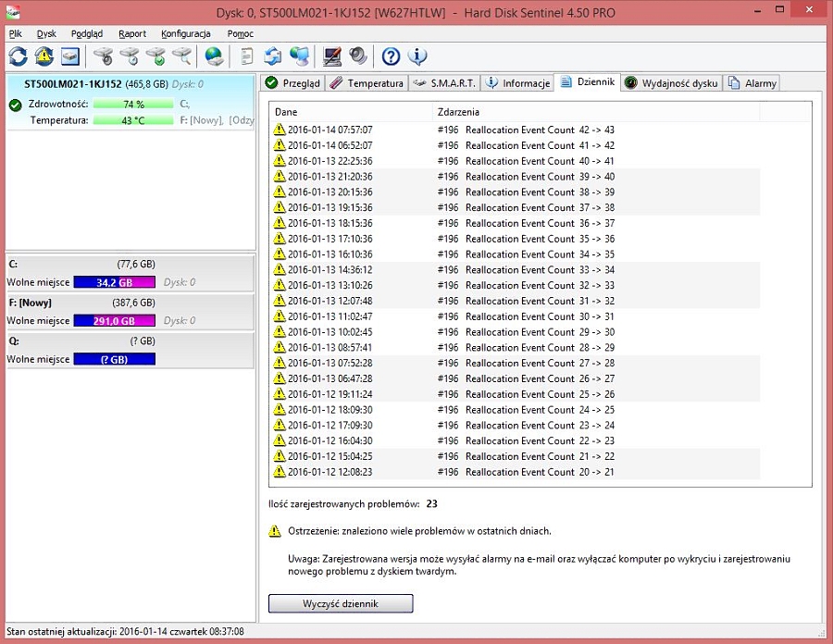This screenshot has width=833, height=644.
Task: Switch to the Temperatura tab
Action: (367, 83)
